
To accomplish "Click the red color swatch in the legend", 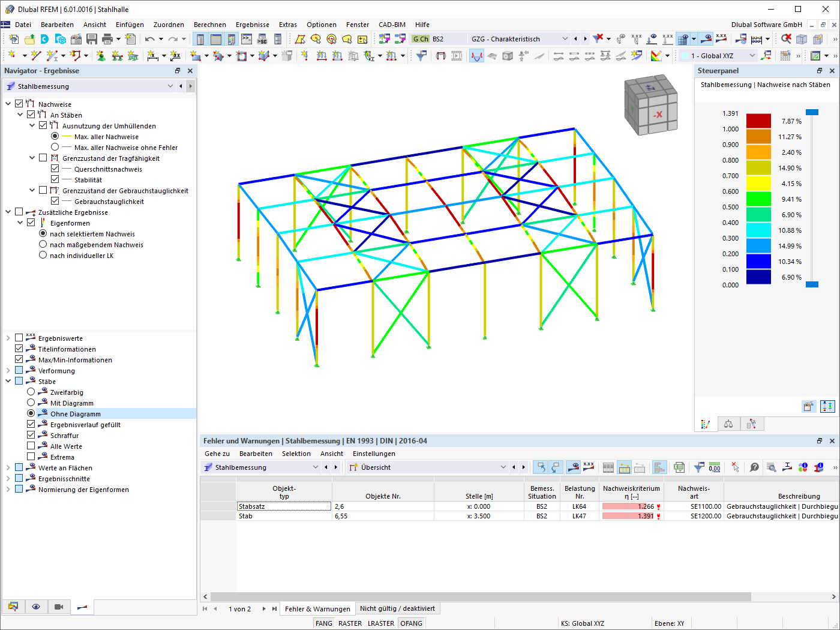I will coord(758,121).
